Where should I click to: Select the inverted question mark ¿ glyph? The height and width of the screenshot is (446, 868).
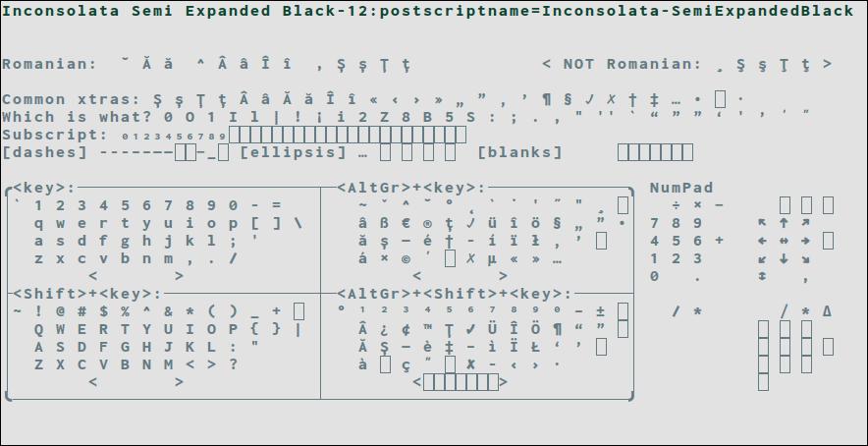click(384, 329)
